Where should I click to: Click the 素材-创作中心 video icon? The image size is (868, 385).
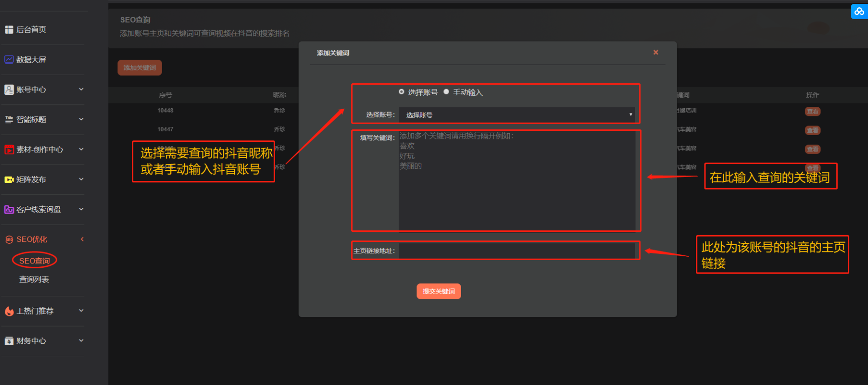point(9,149)
